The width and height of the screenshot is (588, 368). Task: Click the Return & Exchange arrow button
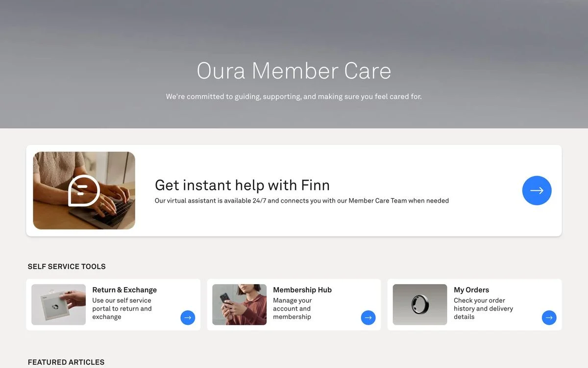pyautogui.click(x=188, y=317)
